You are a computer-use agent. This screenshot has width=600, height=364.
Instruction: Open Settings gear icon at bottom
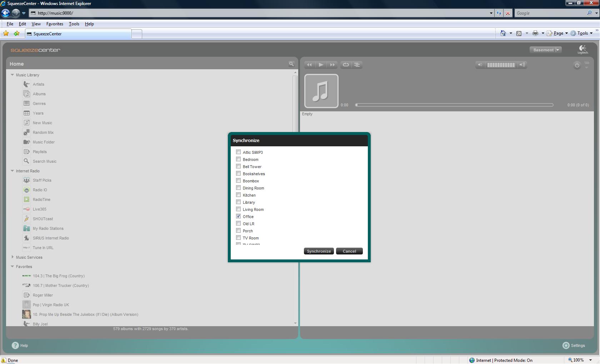point(566,345)
